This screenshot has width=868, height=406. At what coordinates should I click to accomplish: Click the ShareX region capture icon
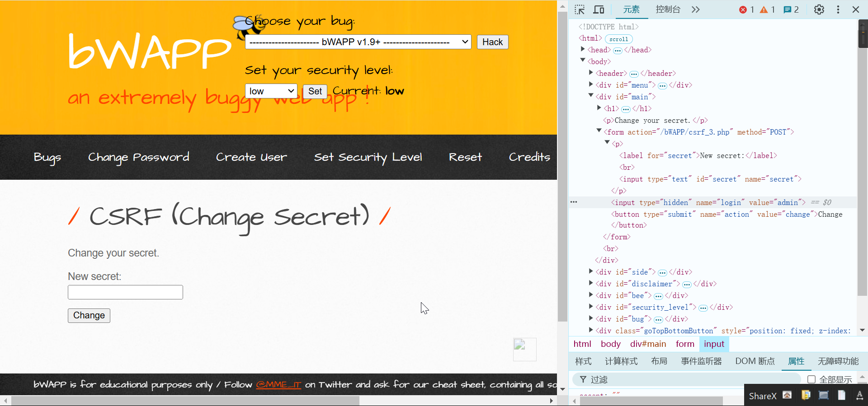click(824, 395)
